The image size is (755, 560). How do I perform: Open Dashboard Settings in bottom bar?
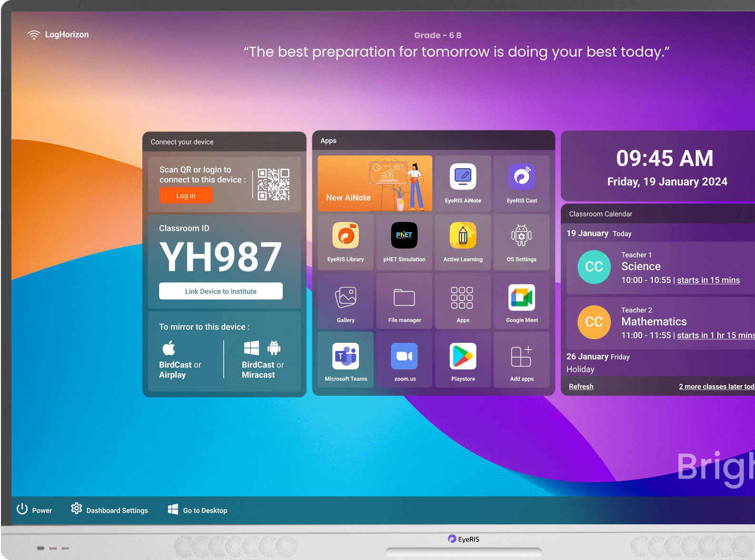[x=109, y=510]
